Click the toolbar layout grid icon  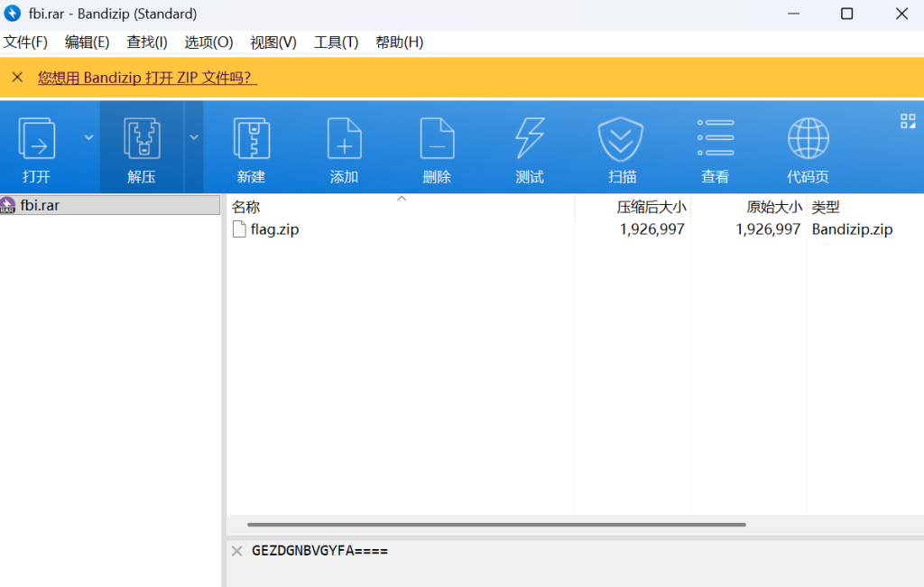point(907,121)
